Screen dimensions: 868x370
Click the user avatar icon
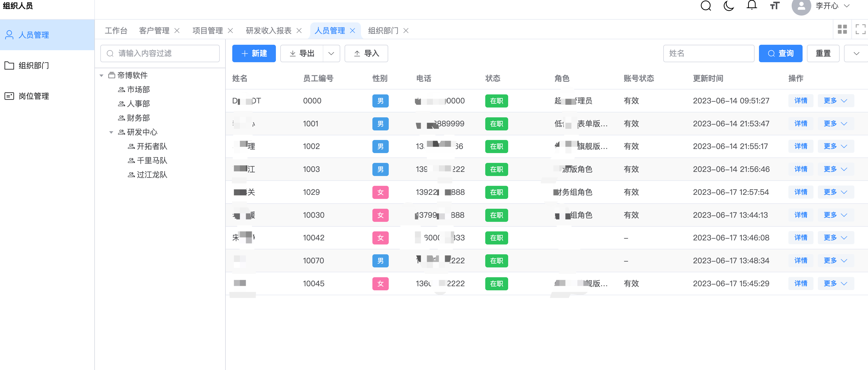801,6
